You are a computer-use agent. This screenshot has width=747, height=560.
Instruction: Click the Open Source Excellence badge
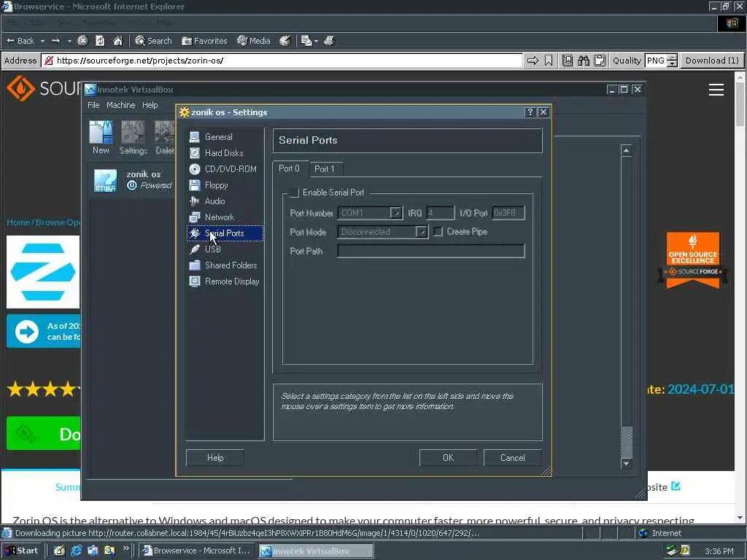click(x=693, y=260)
